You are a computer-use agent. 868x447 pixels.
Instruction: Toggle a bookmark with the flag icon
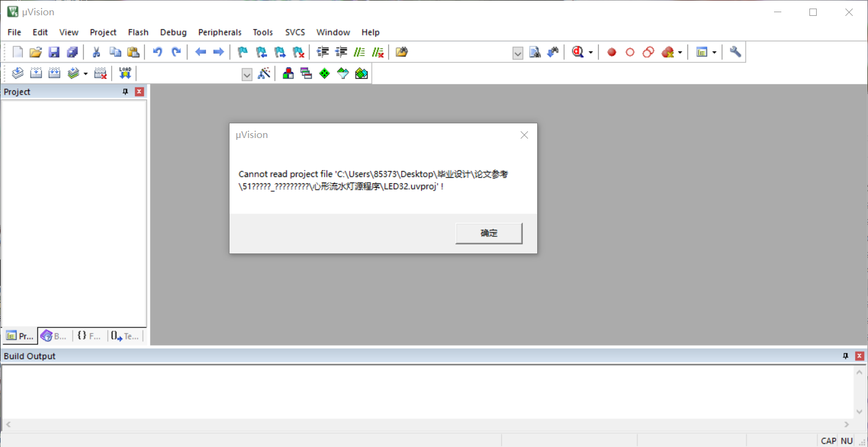click(x=242, y=52)
